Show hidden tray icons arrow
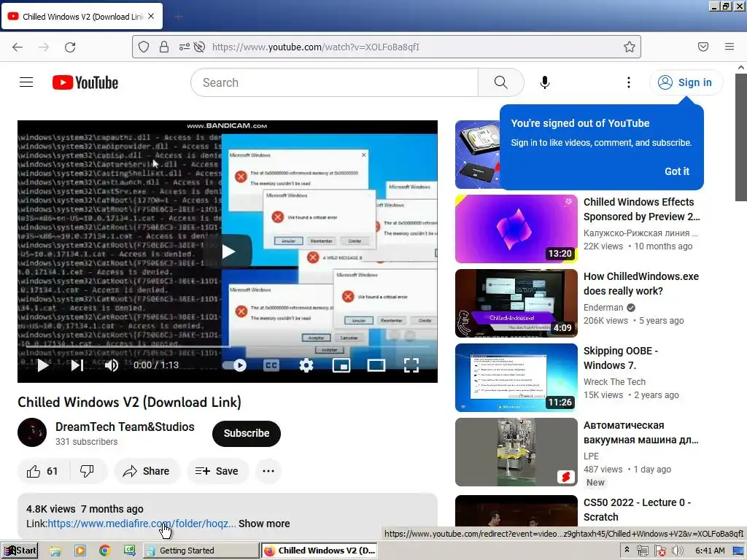747x560 pixels. point(627,550)
